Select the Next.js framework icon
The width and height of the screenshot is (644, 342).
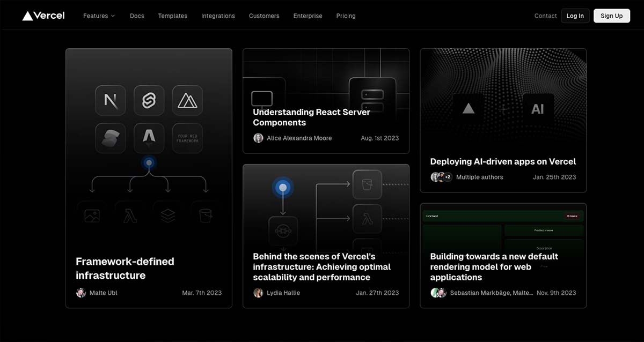coord(111,100)
